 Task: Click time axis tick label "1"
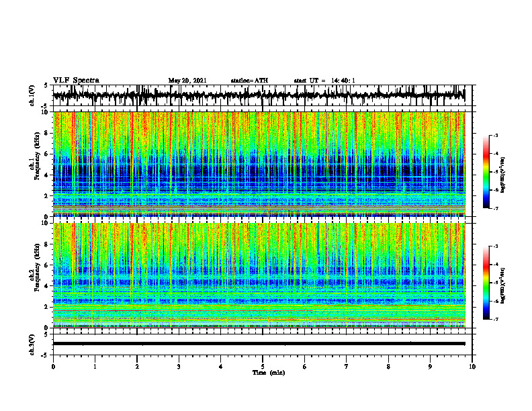pos(95,367)
